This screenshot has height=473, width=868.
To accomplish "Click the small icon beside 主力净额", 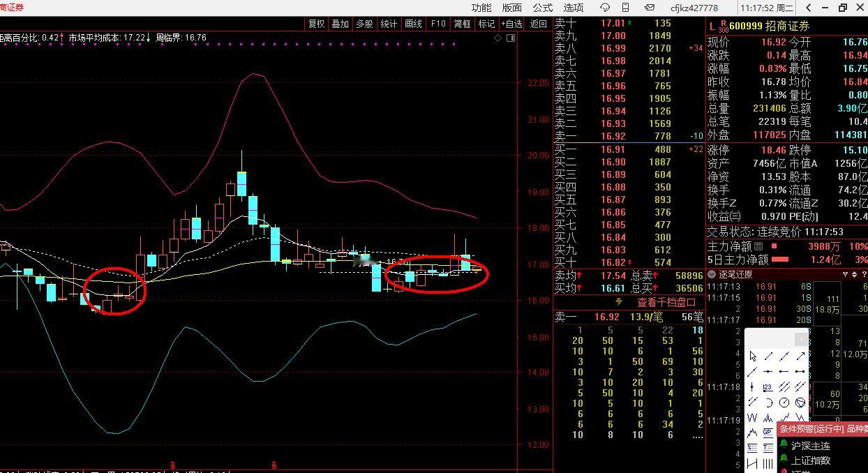I will click(758, 246).
